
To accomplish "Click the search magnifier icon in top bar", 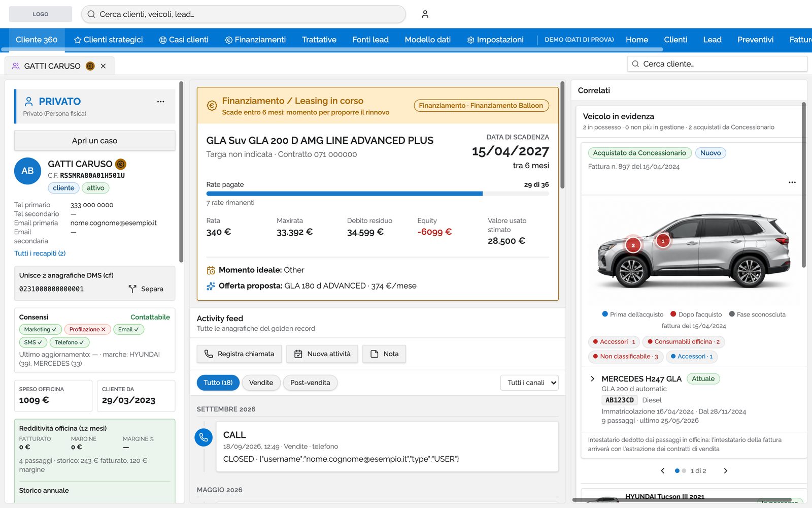I will (91, 14).
